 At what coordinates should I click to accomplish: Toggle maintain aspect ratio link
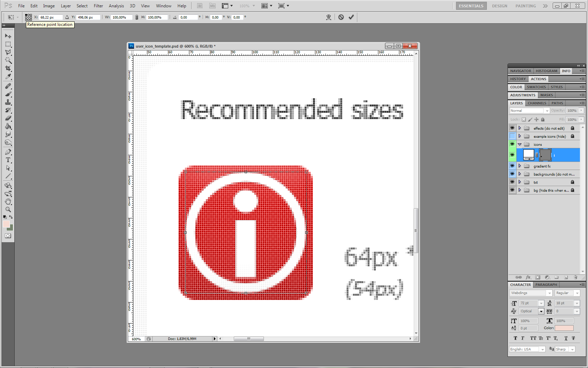136,17
